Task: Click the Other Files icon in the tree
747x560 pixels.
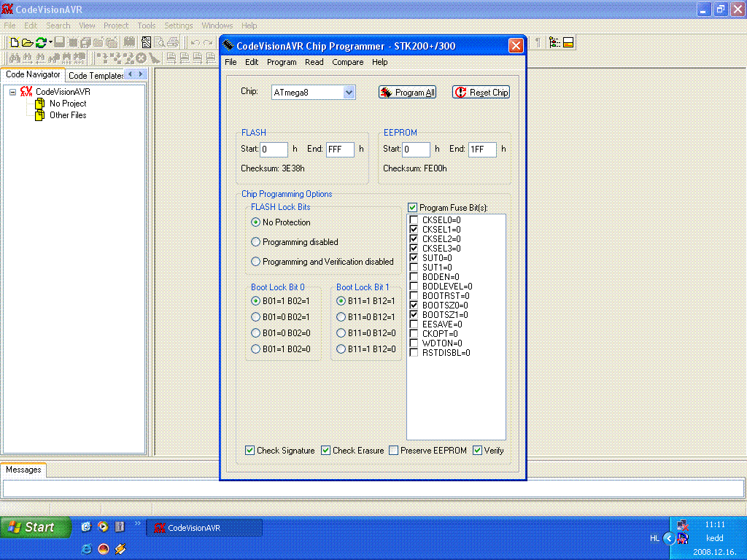Action: pyautogui.click(x=40, y=115)
